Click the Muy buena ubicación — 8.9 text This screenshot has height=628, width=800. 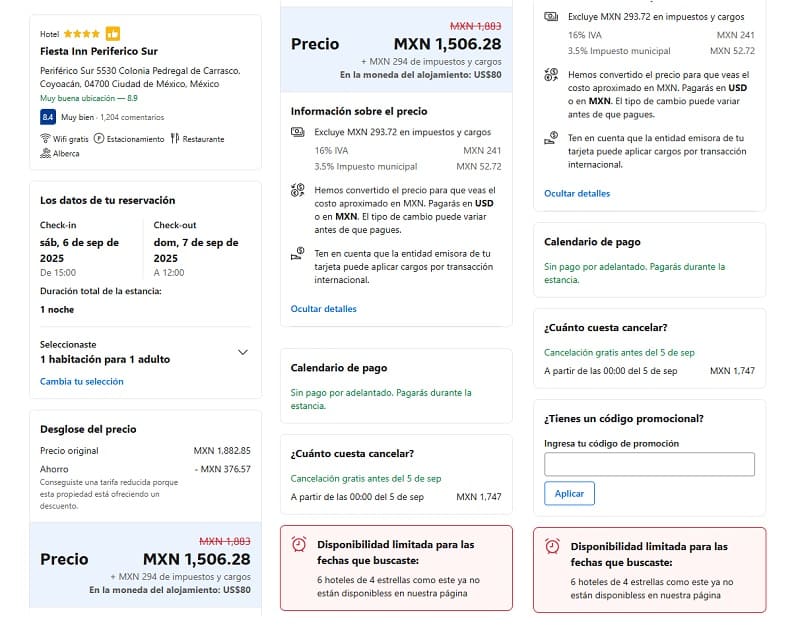click(x=89, y=98)
